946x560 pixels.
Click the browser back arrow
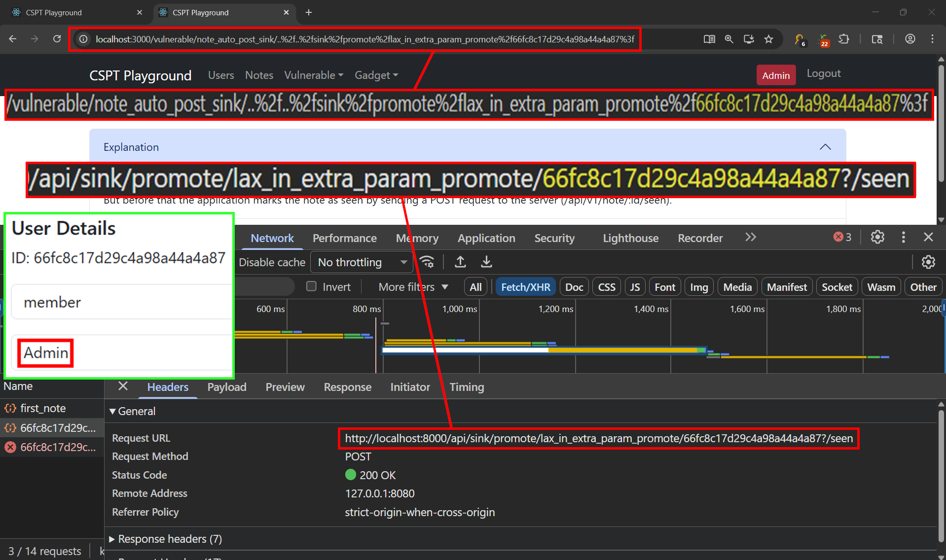[13, 39]
